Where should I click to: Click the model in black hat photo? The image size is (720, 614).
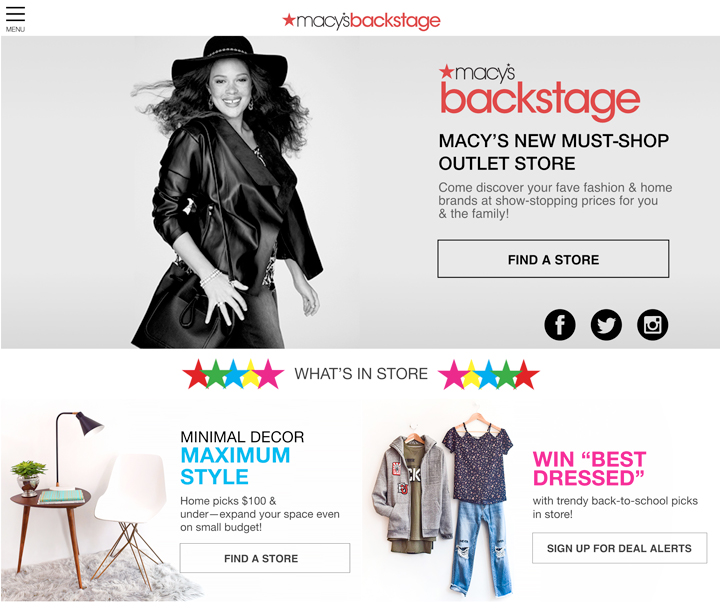point(227,193)
